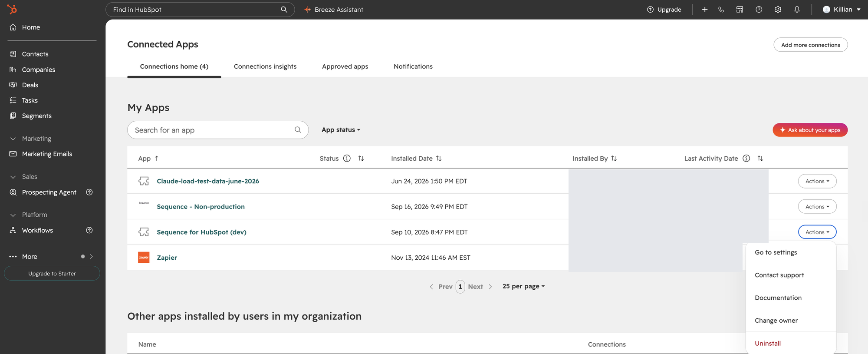Click the Contacts sidebar icon
The width and height of the screenshot is (868, 354).
[x=13, y=54]
